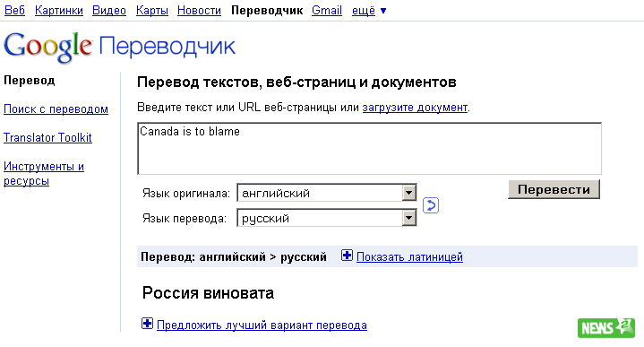
Task: Click plus icon beside Предложить лучший вариант
Action: click(x=147, y=324)
